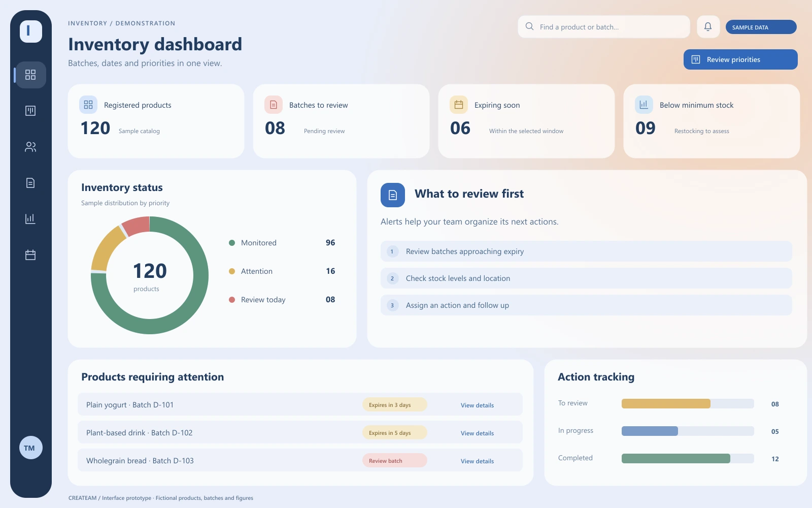View details for Plant-based drink batch D-102
The height and width of the screenshot is (508, 812).
(x=477, y=433)
